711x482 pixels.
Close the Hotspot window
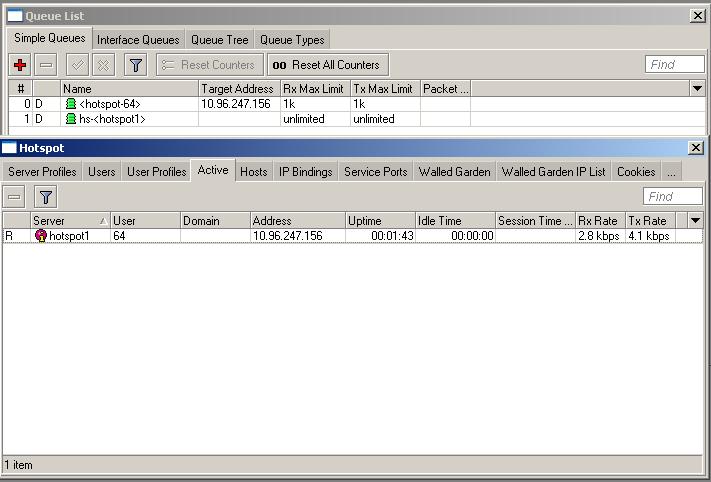coord(696,148)
